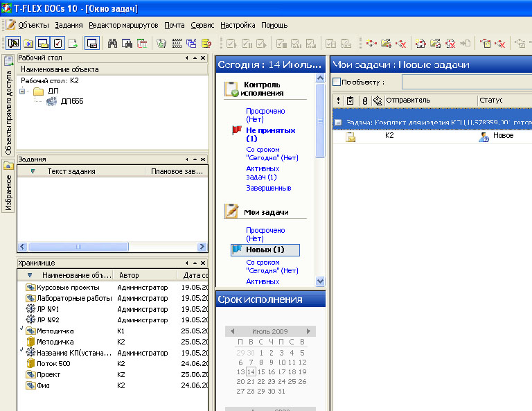Click the Задания horizontal scrollbar thumb
The height and width of the screenshot is (411, 532).
pyautogui.click(x=78, y=247)
